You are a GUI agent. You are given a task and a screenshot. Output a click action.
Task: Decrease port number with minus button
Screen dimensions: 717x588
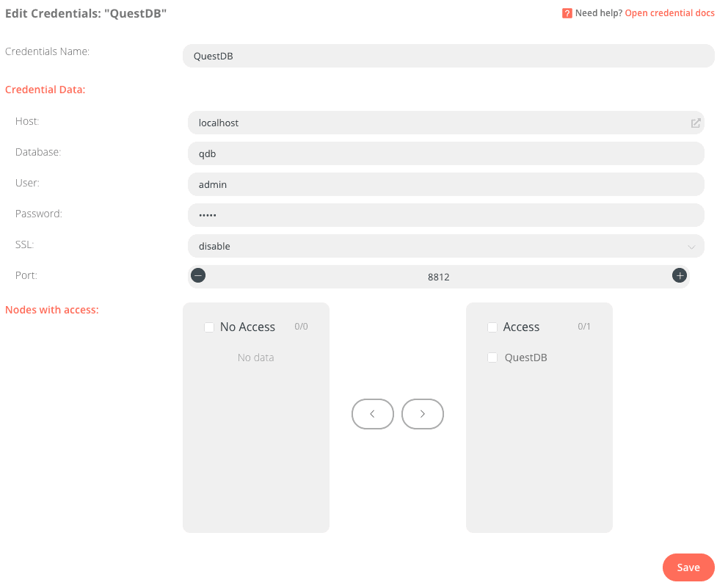point(198,276)
